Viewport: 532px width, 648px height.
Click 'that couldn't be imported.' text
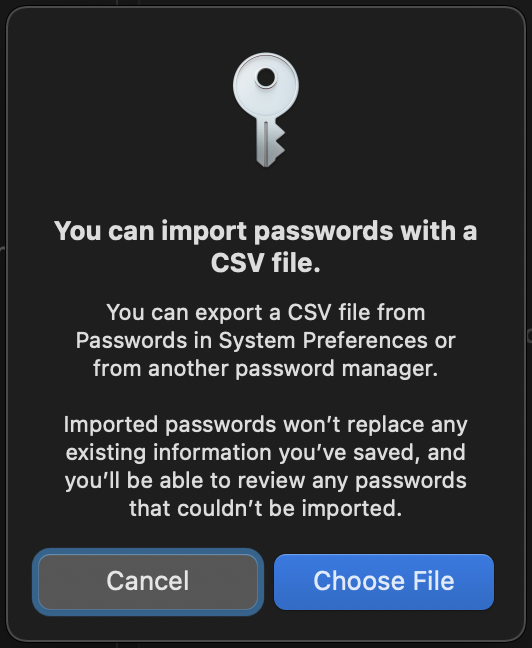(266, 508)
